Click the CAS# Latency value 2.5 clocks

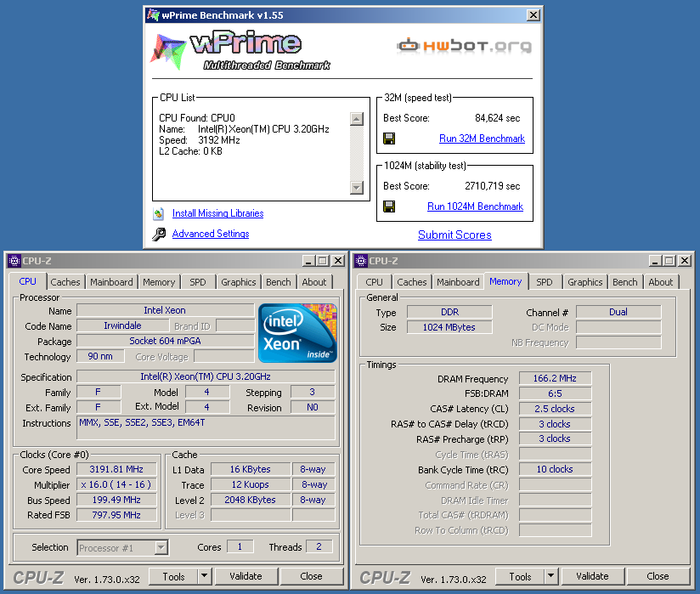[555, 409]
